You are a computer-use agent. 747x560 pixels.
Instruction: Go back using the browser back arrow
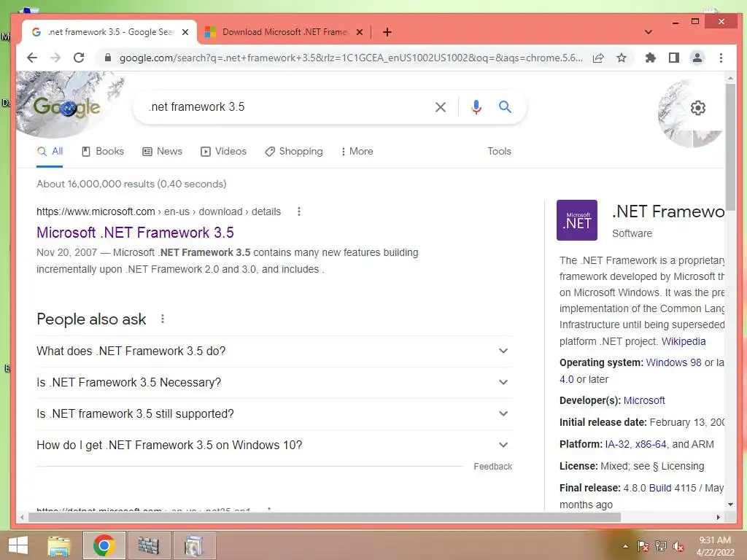32,58
